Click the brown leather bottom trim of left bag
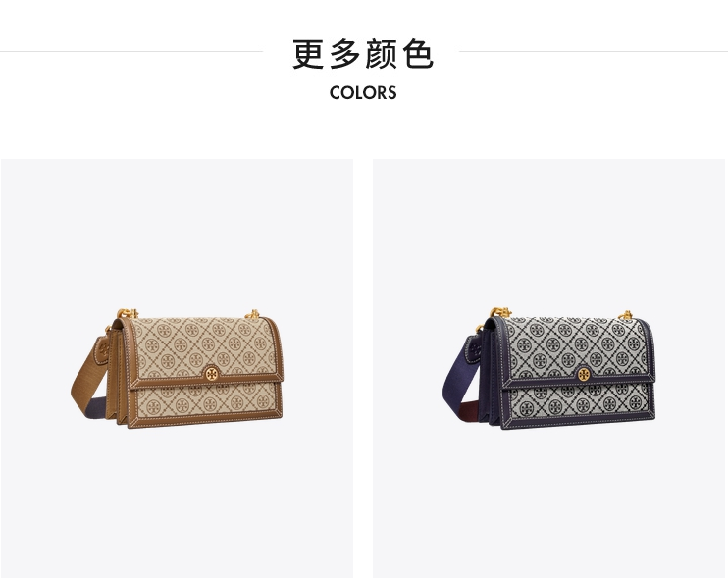Screen dimensions: 728x580 pyautogui.click(x=204, y=422)
